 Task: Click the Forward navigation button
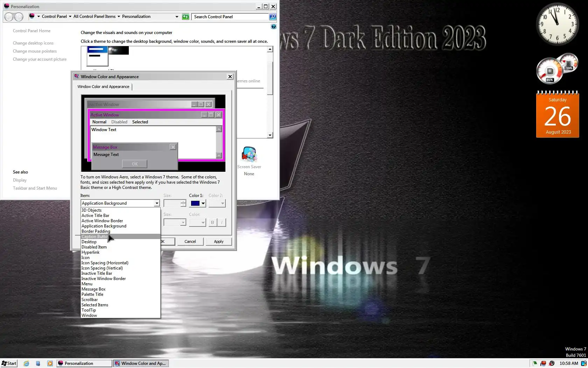coord(19,16)
